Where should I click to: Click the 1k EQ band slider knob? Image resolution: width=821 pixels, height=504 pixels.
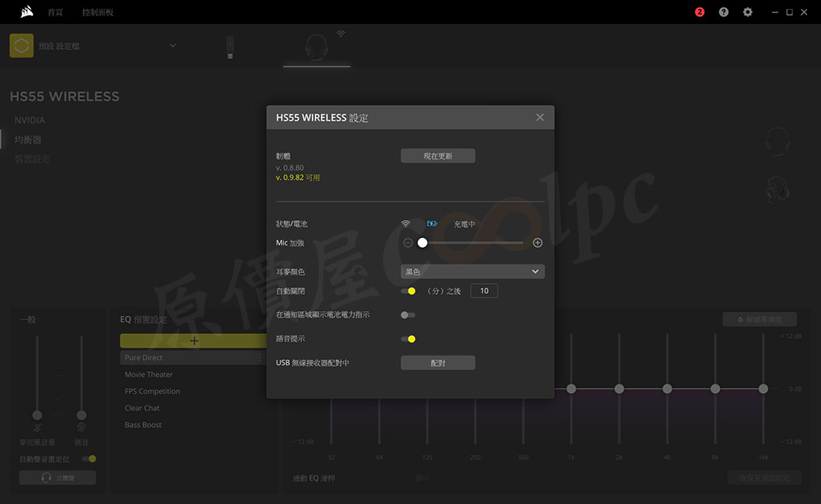point(571,389)
